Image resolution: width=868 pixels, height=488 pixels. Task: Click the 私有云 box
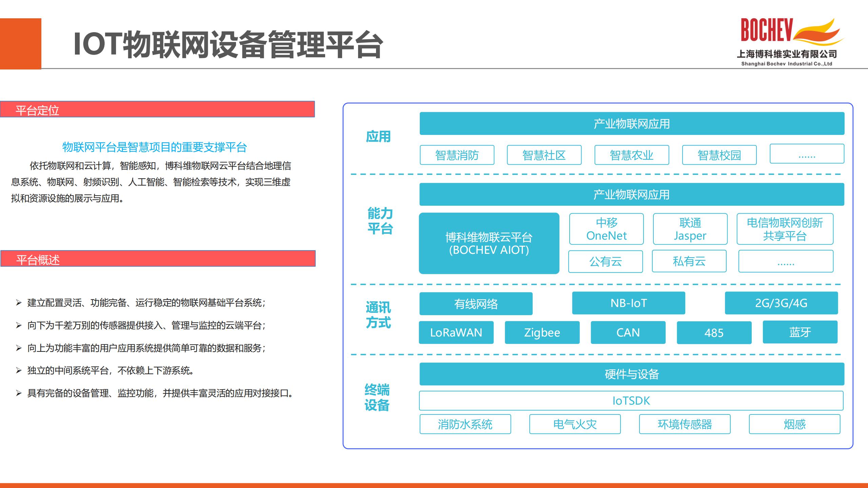[x=689, y=261]
